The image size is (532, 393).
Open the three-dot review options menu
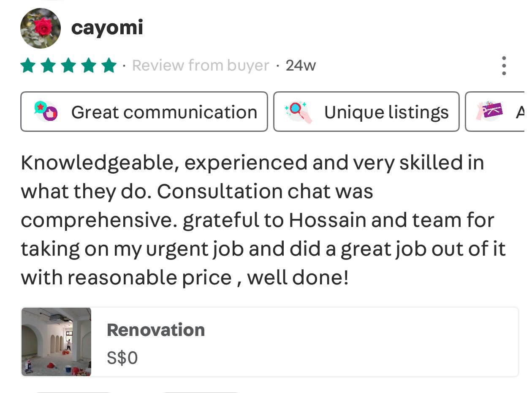[504, 65]
